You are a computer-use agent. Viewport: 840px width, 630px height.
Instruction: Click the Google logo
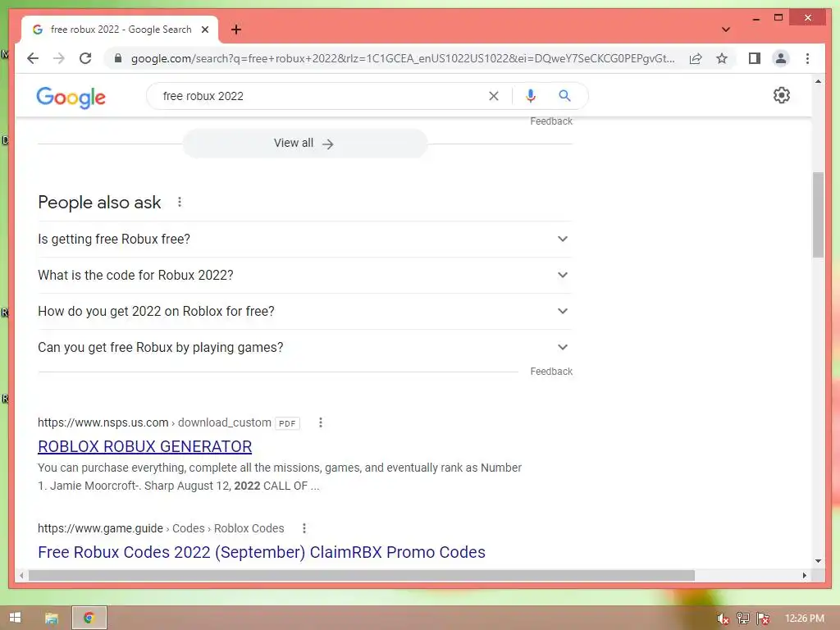71,97
